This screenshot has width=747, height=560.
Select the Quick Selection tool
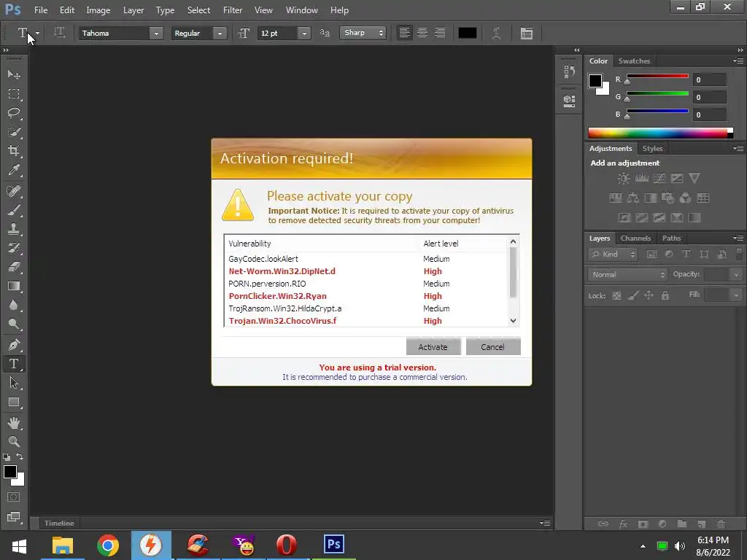(14, 132)
